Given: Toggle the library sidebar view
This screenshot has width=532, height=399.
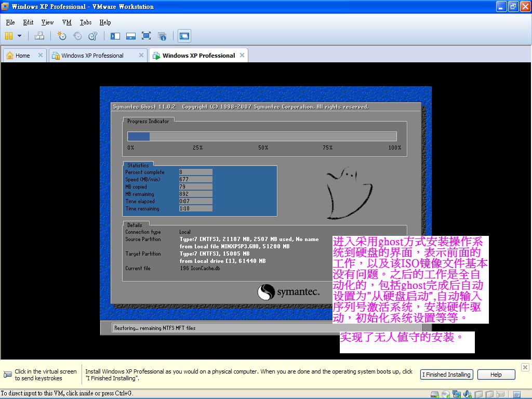Looking at the screenshot, I should (115, 36).
